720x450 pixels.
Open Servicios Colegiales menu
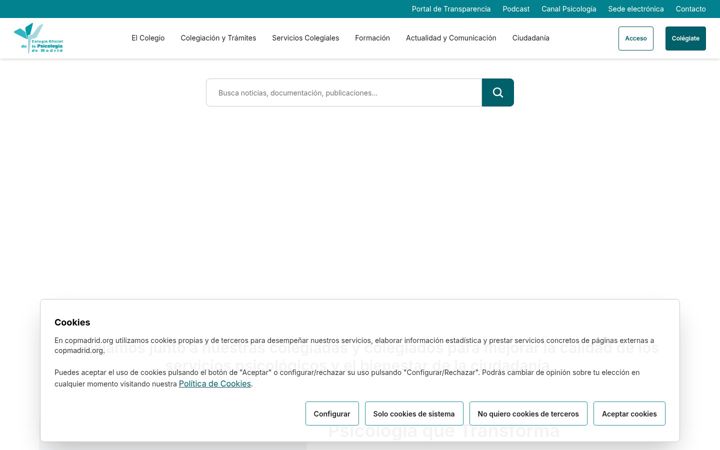305,38
